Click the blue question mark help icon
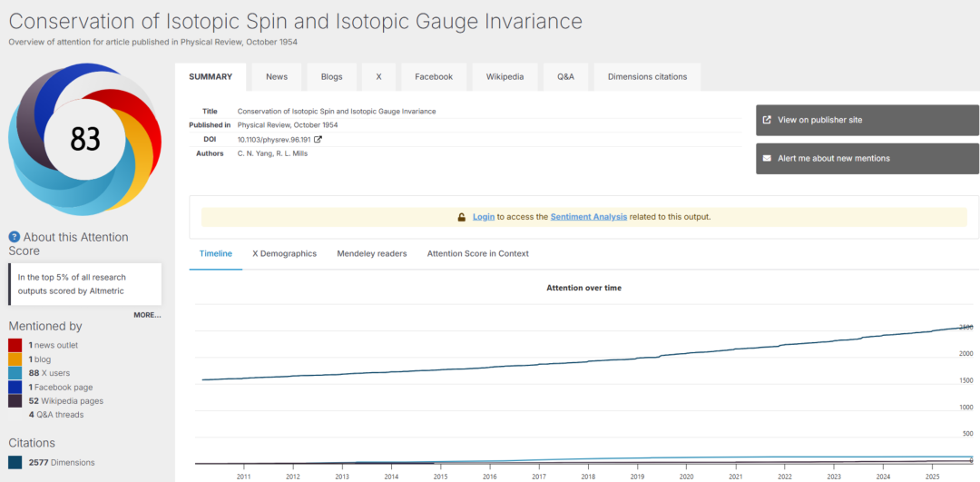The width and height of the screenshot is (980, 482). pyautogui.click(x=15, y=237)
